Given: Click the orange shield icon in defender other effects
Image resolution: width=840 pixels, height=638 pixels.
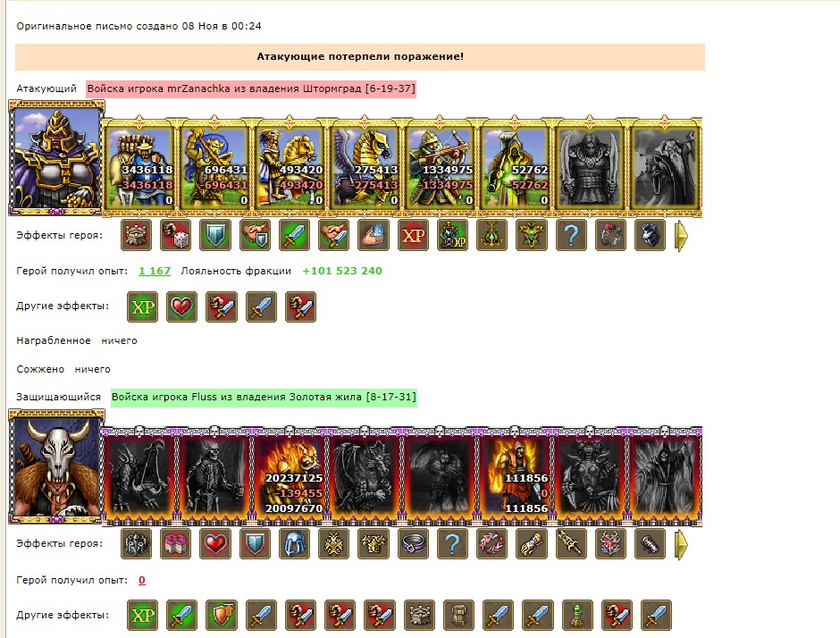Looking at the screenshot, I should [x=222, y=615].
